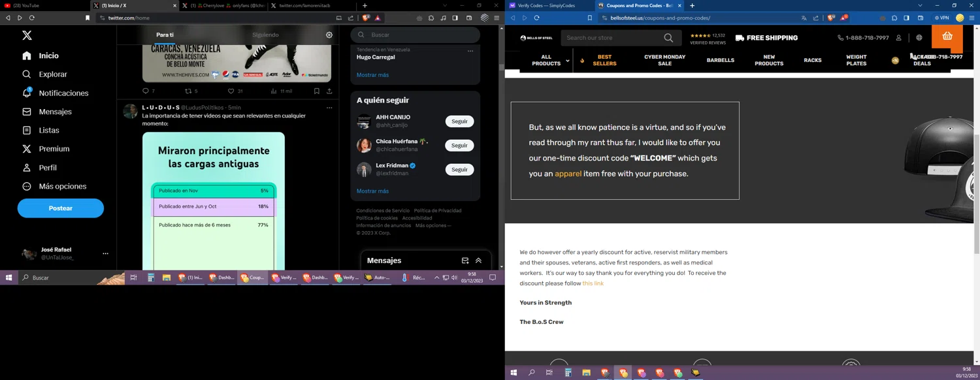980x380 pixels.
Task: Open Más opciones in Twitter sidebar
Action: point(55,186)
